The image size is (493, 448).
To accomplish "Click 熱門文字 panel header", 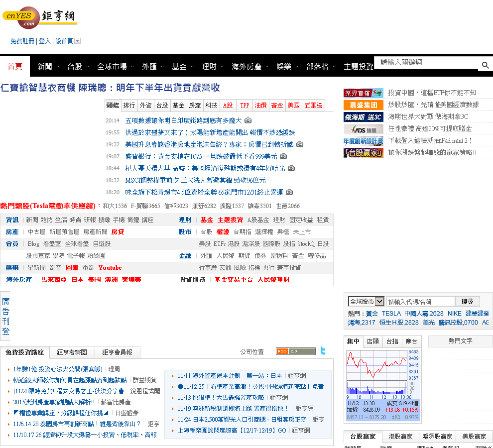I will tap(460, 341).
